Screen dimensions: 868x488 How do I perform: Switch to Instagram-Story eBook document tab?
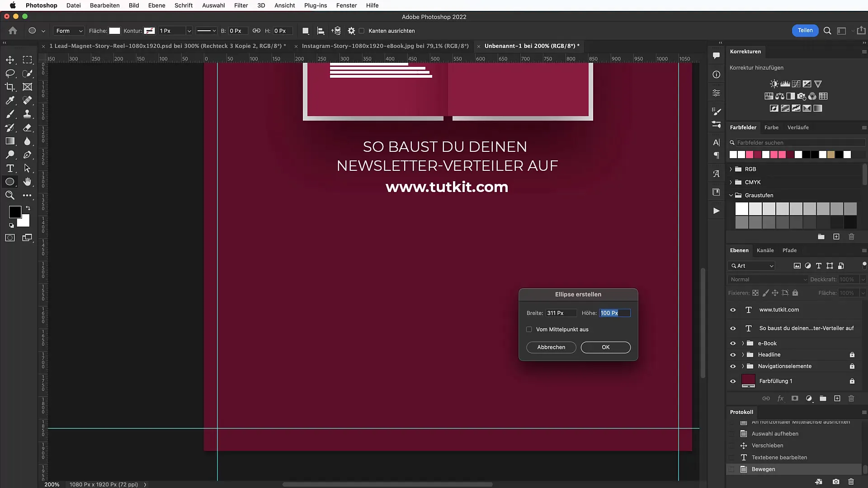pos(385,46)
